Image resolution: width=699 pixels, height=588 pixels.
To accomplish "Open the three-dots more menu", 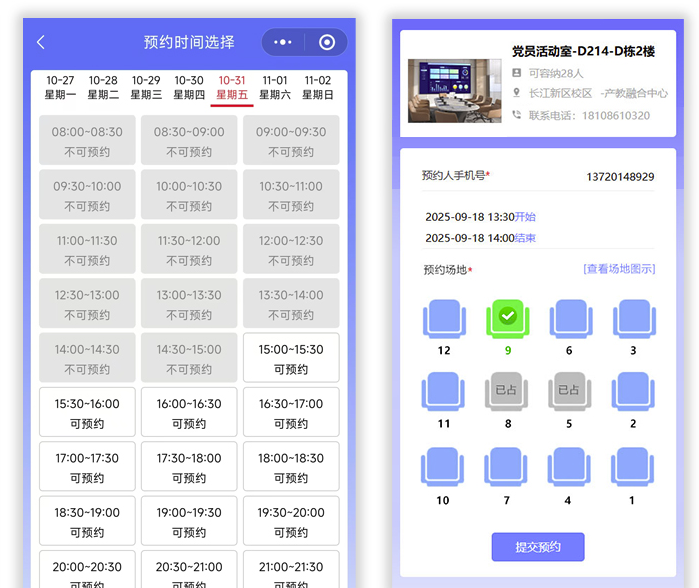I will (283, 42).
